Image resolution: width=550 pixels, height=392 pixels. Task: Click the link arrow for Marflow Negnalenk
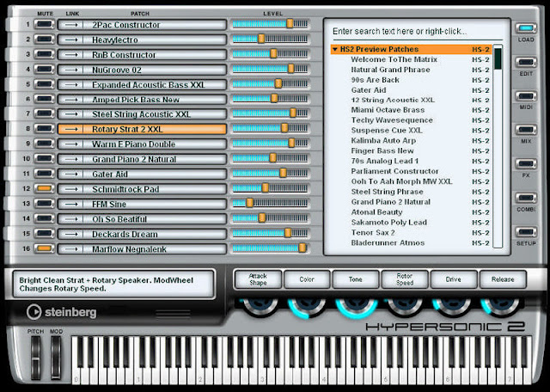click(70, 249)
